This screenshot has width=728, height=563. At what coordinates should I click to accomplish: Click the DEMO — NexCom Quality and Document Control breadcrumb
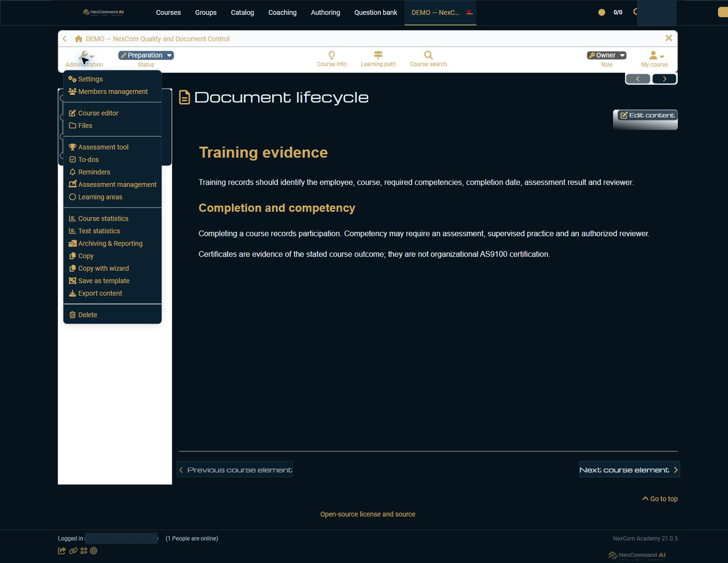coord(158,39)
